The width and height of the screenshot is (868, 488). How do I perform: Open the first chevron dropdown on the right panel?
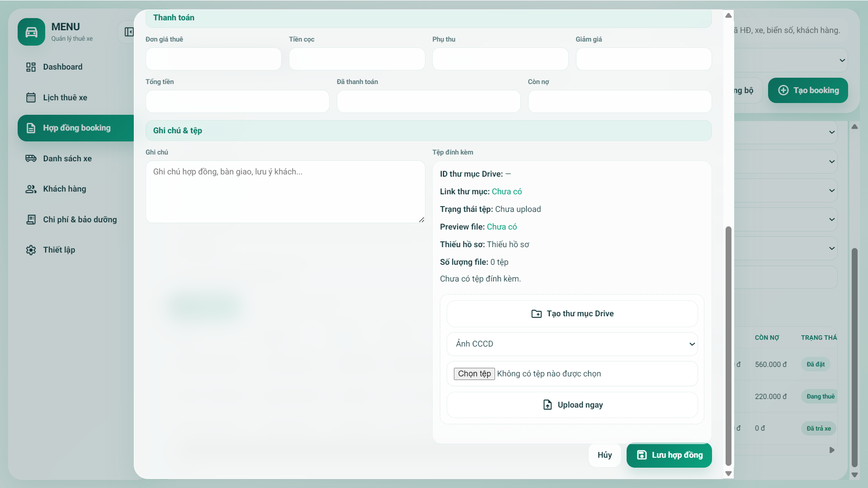[x=832, y=132]
